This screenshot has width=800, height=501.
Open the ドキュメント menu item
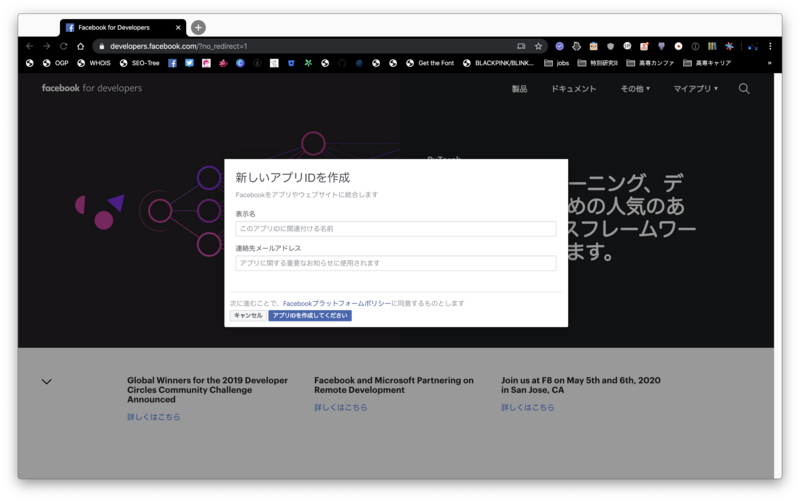pos(573,89)
